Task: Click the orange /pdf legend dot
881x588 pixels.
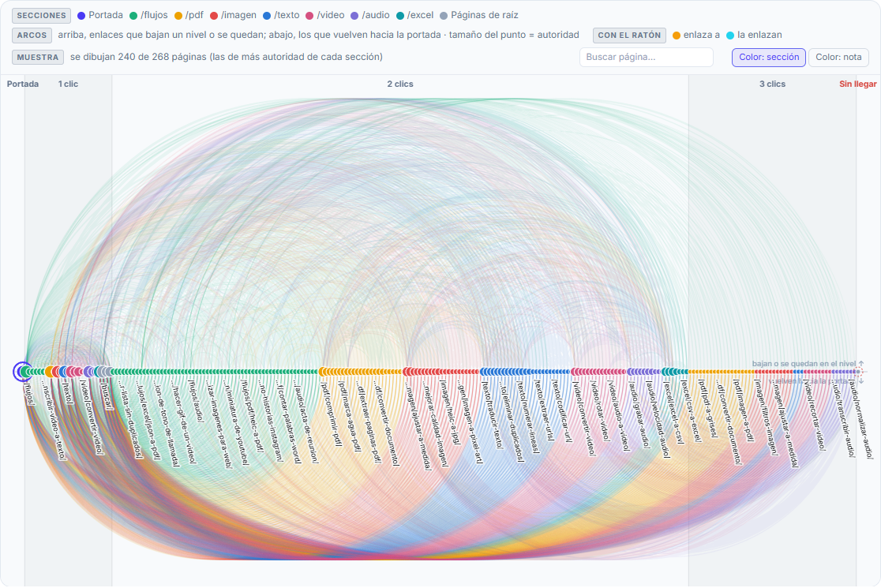Action: tap(178, 16)
